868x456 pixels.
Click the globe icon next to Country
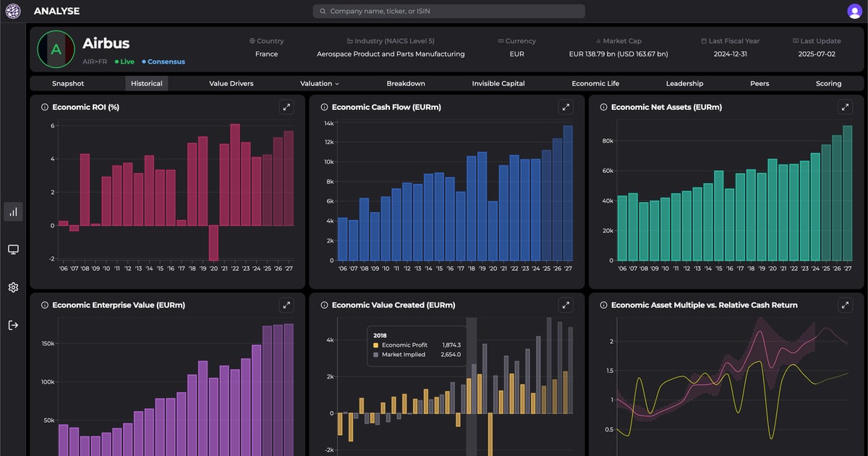(252, 41)
